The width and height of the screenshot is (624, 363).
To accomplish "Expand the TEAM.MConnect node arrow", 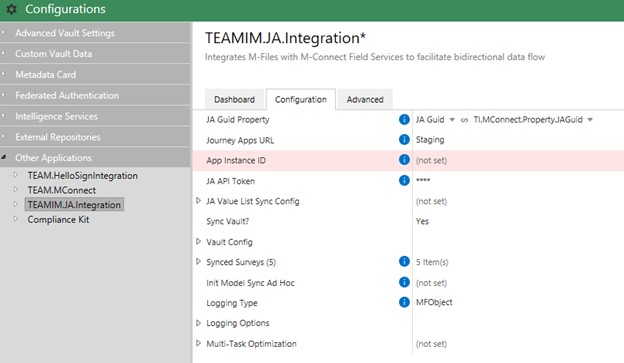I will coord(16,189).
